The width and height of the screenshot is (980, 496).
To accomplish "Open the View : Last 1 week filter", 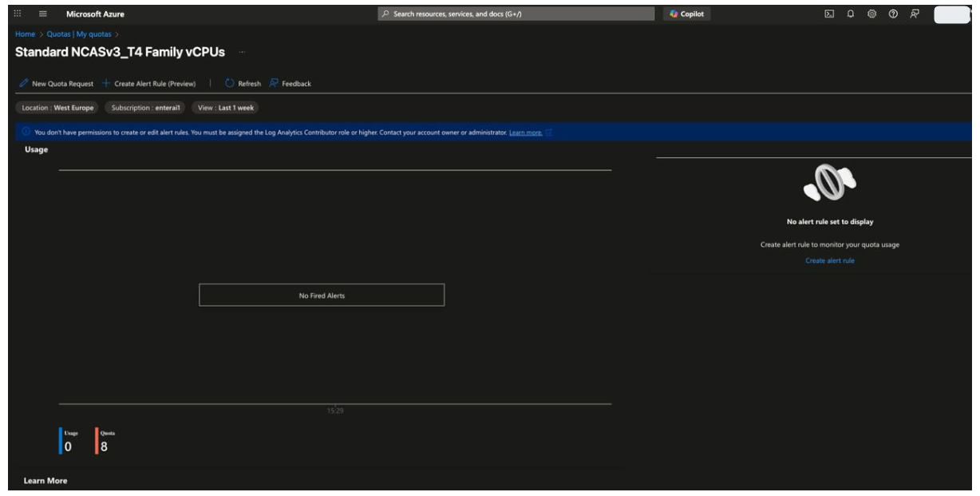I will click(x=227, y=108).
